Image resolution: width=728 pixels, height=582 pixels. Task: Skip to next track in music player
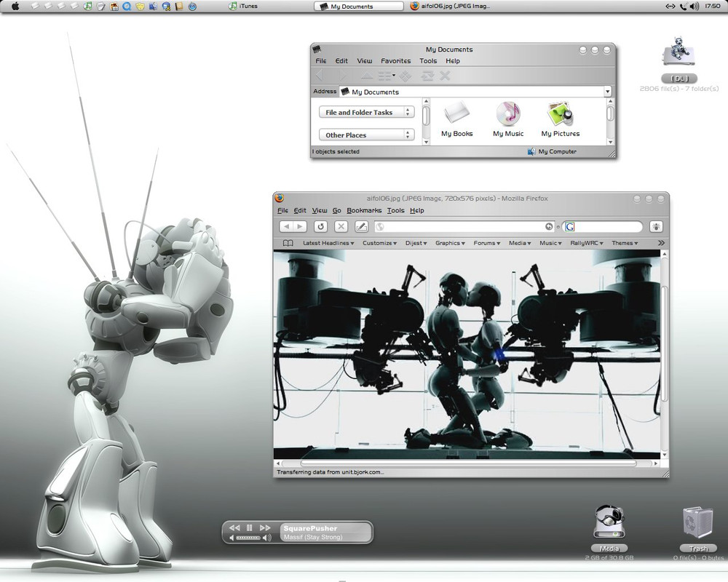(265, 527)
